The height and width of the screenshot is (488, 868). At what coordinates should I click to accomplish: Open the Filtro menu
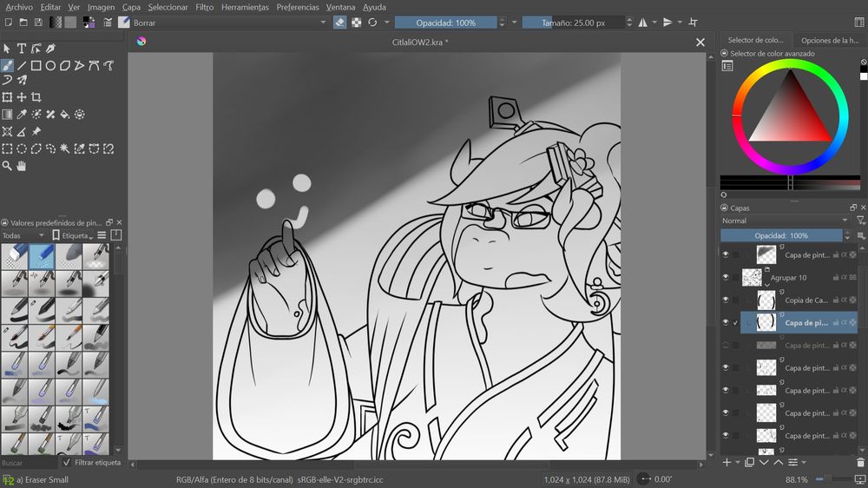point(204,7)
